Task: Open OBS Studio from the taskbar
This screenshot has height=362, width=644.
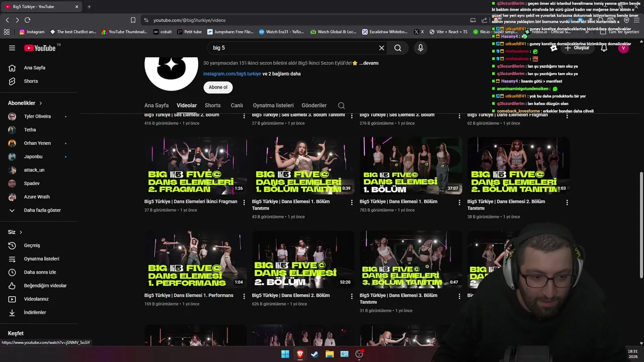Action: click(x=359, y=354)
